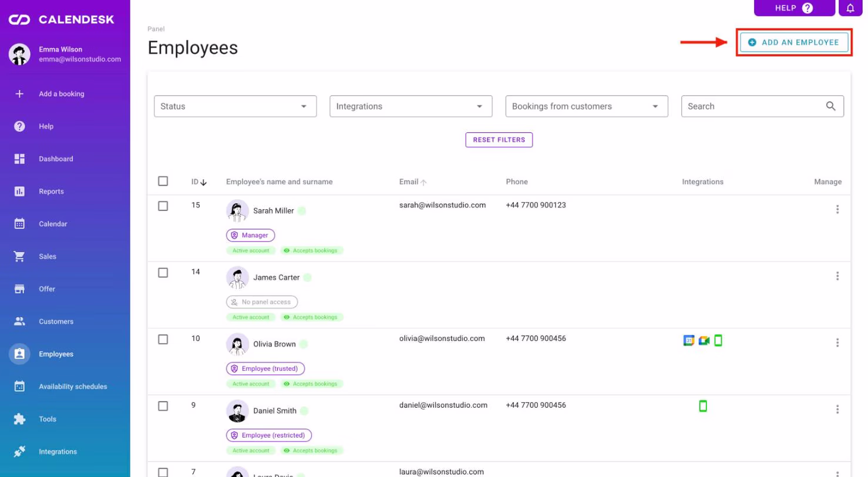Tick the checkbox for Olivia Brown

[163, 339]
